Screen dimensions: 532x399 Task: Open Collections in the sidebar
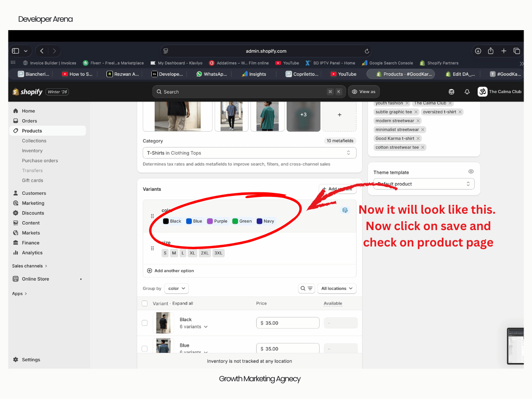tap(34, 141)
